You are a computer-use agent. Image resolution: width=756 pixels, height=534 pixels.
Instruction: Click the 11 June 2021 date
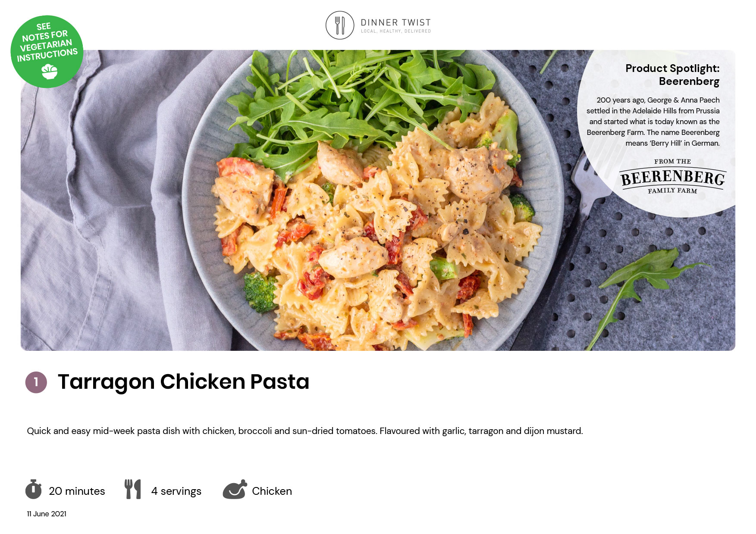(47, 514)
